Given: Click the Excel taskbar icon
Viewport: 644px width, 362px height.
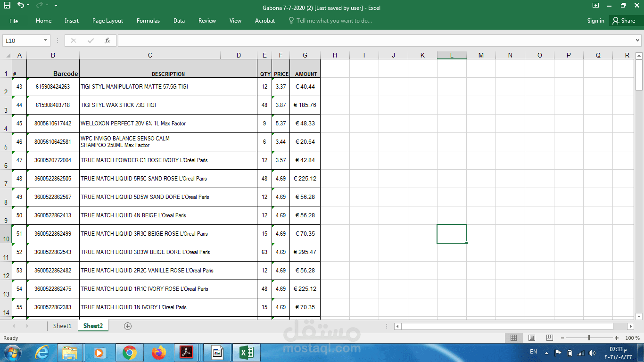Looking at the screenshot, I should tap(247, 353).
